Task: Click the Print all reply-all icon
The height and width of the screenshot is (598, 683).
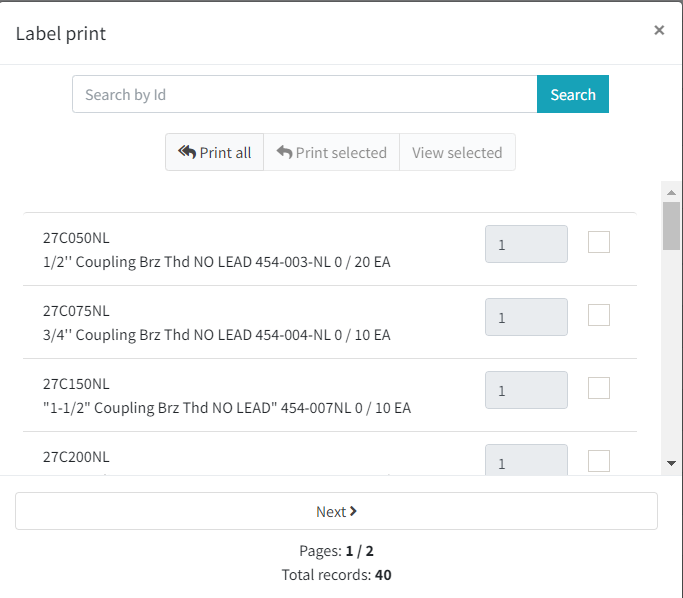Action: point(187,152)
